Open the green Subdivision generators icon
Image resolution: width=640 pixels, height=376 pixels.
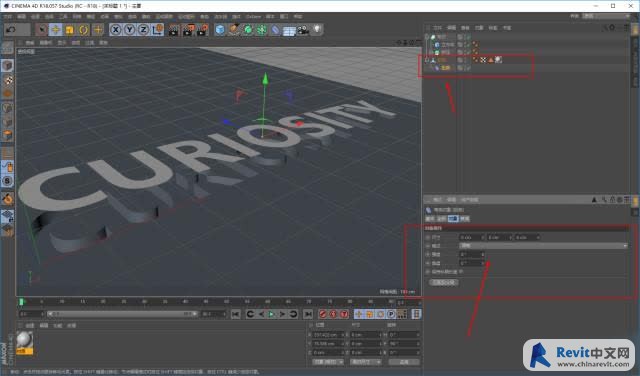[248, 30]
